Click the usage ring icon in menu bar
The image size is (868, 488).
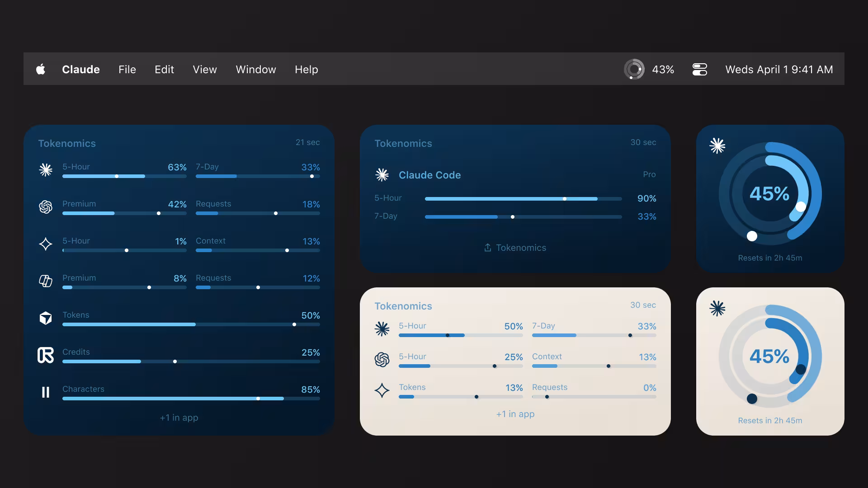(x=634, y=69)
